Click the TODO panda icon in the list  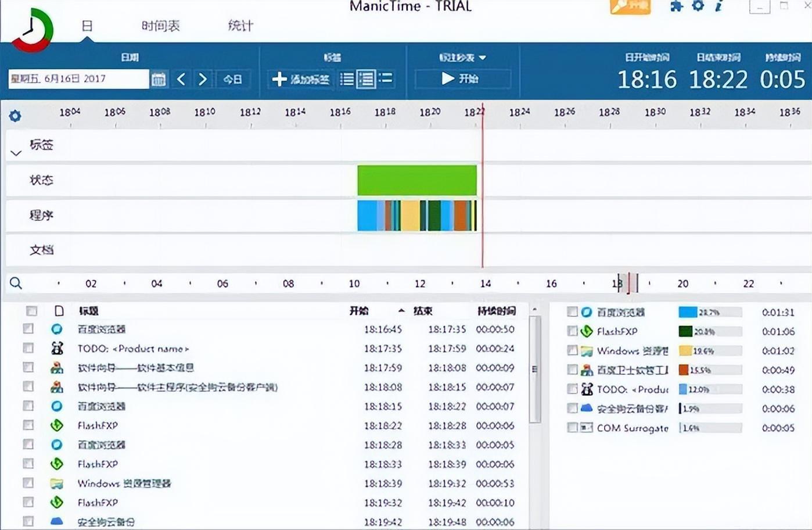click(57, 348)
